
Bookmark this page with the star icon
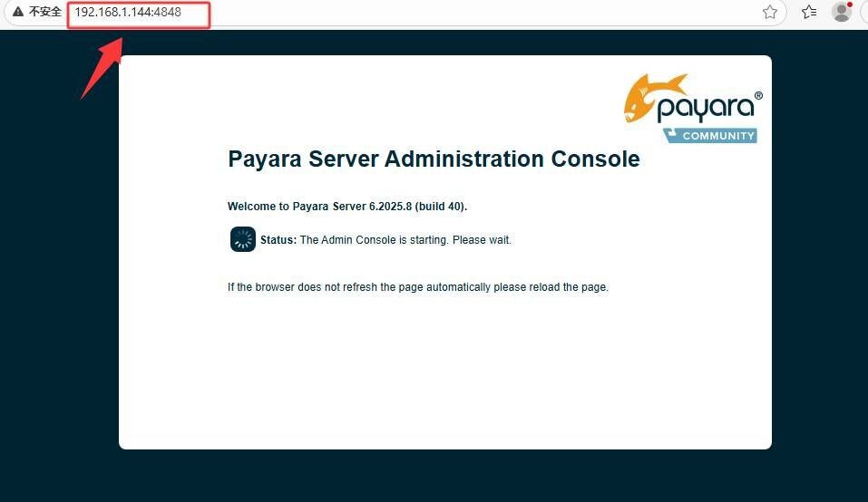coord(769,12)
